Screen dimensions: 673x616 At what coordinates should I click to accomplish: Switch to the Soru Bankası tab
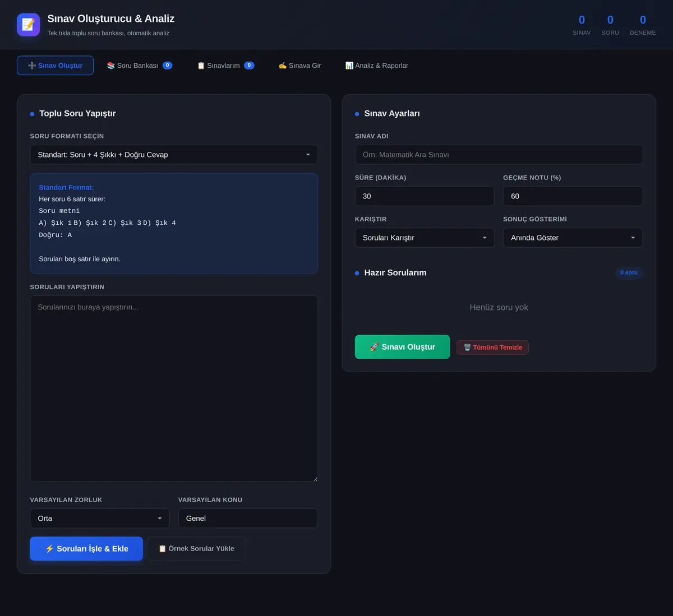click(x=139, y=66)
